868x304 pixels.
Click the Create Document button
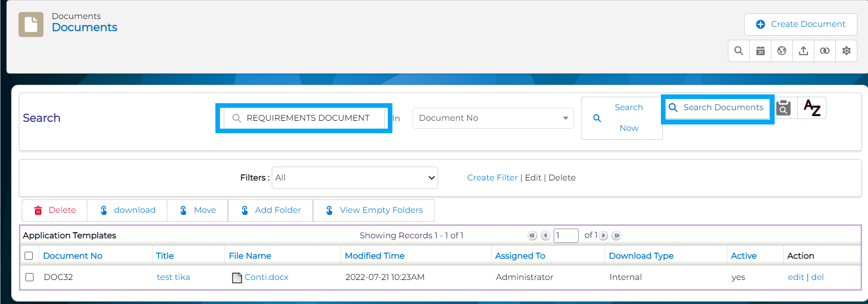point(800,25)
